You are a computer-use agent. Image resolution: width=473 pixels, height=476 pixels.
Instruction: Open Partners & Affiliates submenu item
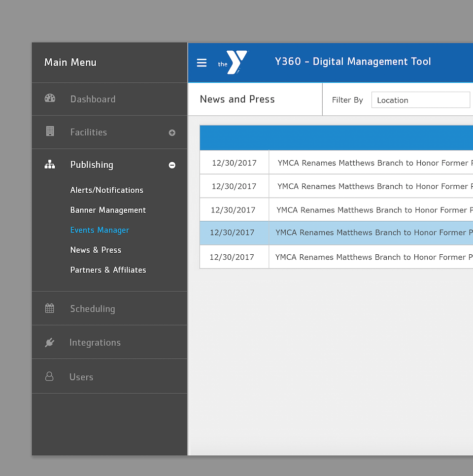click(x=108, y=270)
